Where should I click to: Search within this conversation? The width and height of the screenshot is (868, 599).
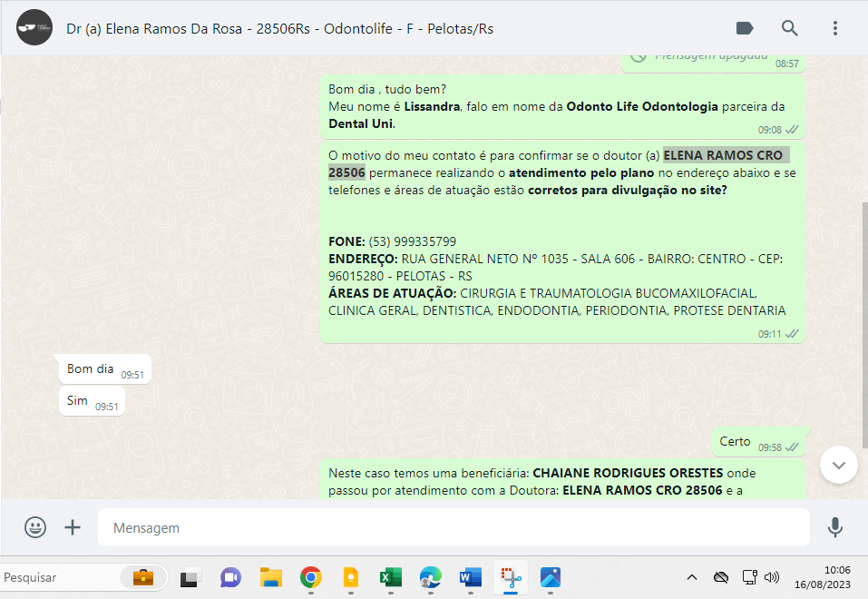tap(789, 28)
